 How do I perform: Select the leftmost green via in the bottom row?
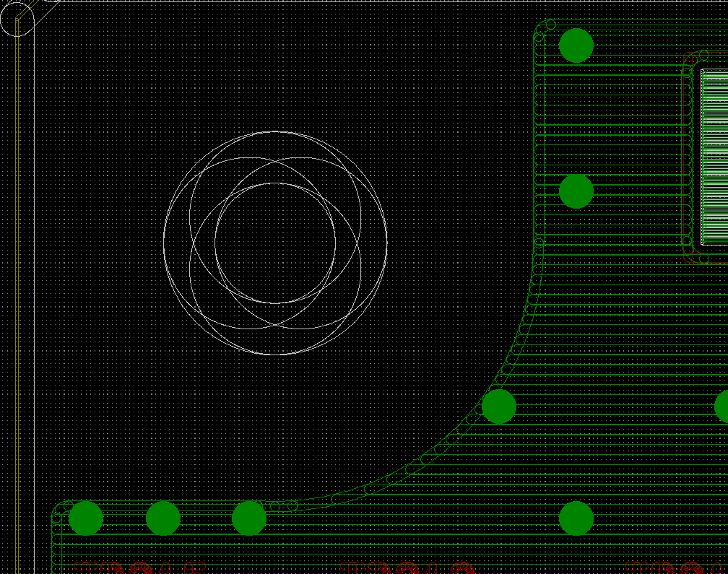(x=86, y=518)
